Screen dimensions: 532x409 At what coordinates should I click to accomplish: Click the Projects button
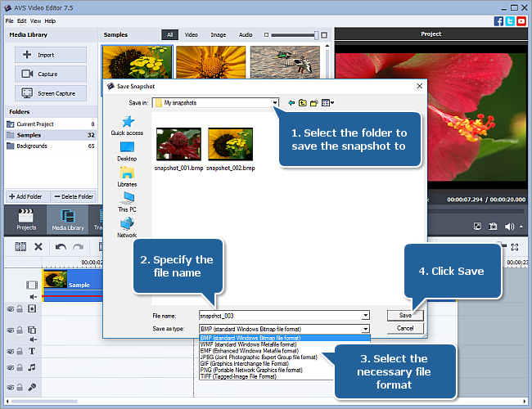click(x=26, y=219)
